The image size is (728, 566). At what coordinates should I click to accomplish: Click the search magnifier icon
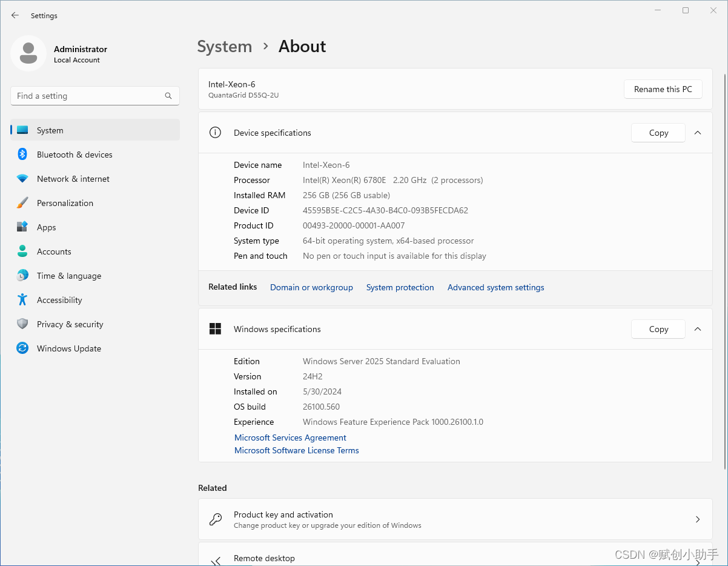click(168, 96)
